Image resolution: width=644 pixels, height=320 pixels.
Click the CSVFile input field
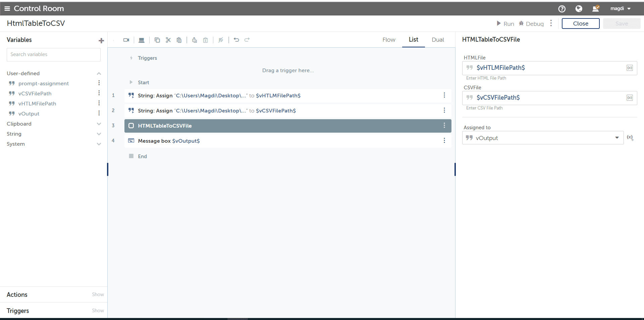click(x=549, y=98)
